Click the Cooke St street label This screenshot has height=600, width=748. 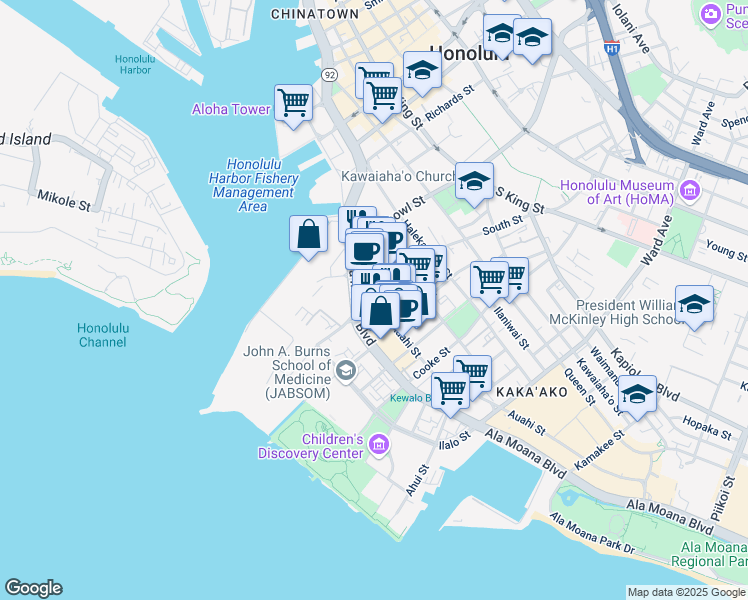click(x=431, y=363)
